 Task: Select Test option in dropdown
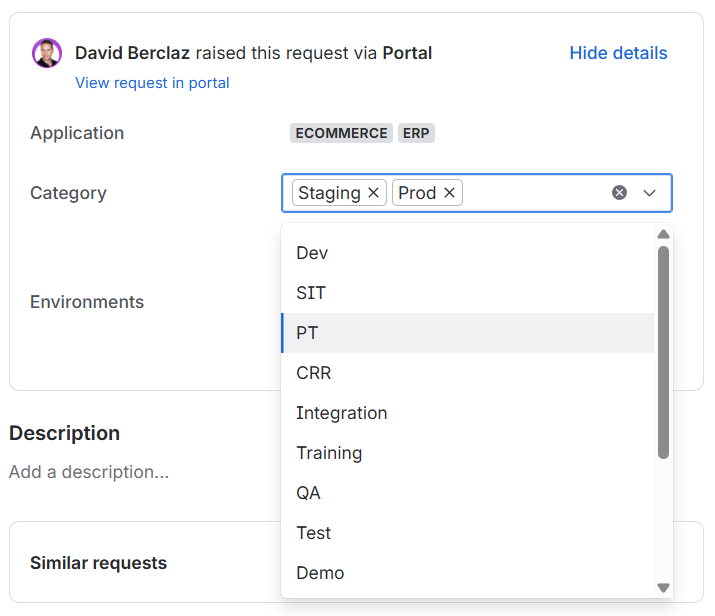[468, 533]
